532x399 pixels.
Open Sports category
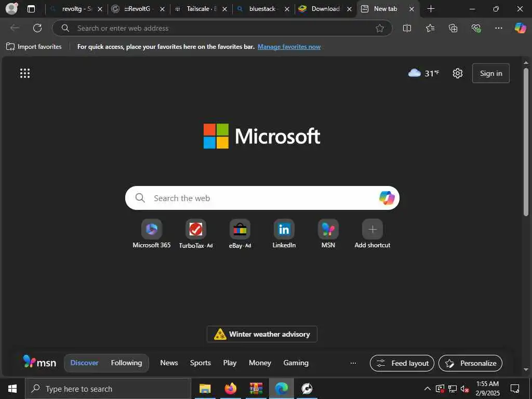tap(200, 363)
